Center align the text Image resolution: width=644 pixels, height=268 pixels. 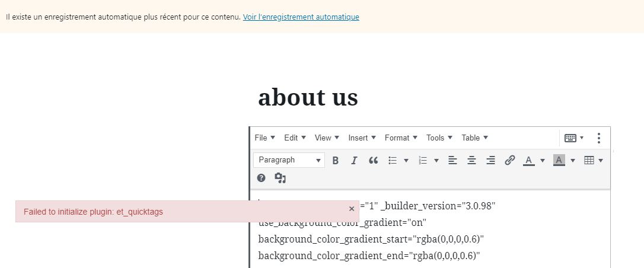point(471,160)
